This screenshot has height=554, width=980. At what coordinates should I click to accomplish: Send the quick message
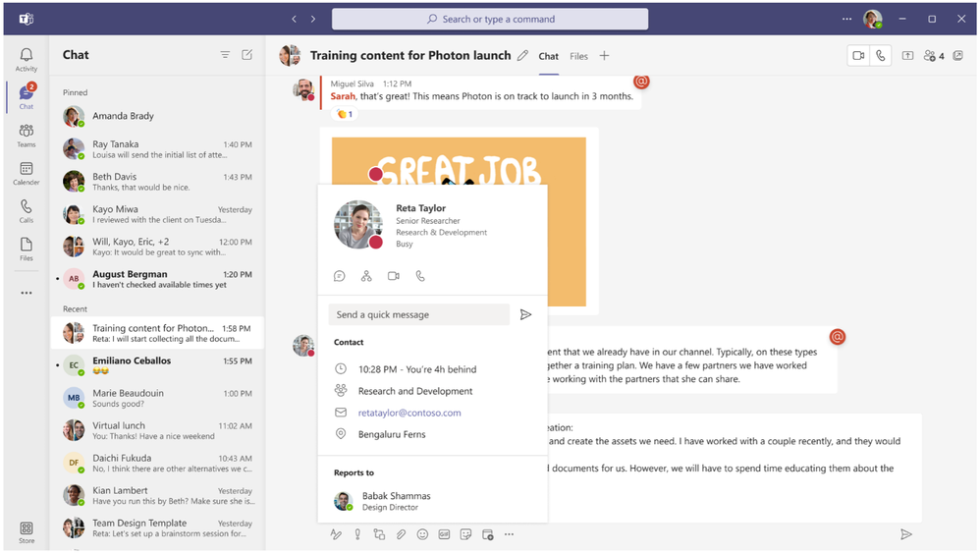pos(525,314)
